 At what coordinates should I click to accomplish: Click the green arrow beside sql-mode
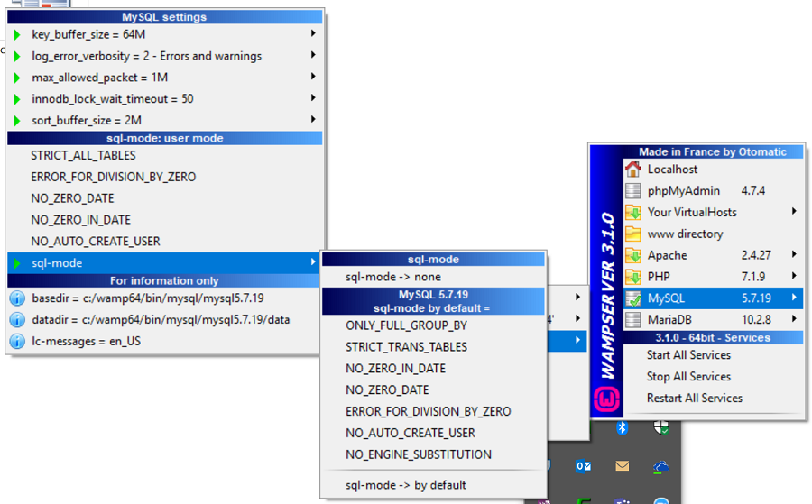point(17,263)
